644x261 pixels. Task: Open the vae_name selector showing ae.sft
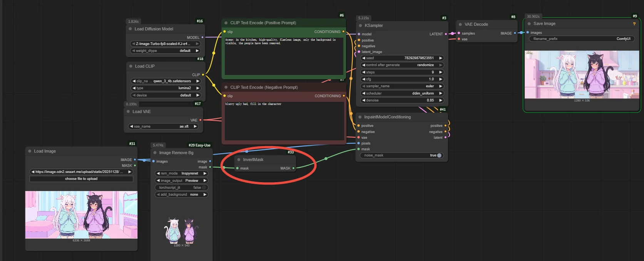tap(164, 126)
